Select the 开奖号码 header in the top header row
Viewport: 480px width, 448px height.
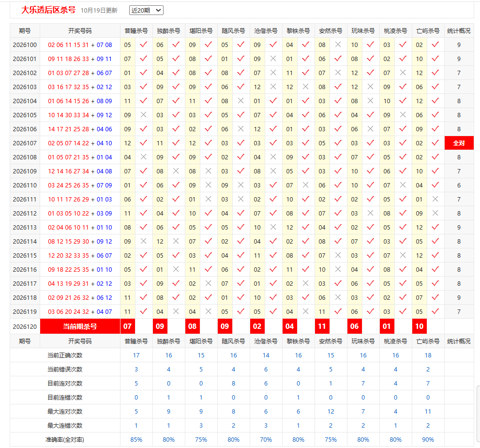(80, 31)
